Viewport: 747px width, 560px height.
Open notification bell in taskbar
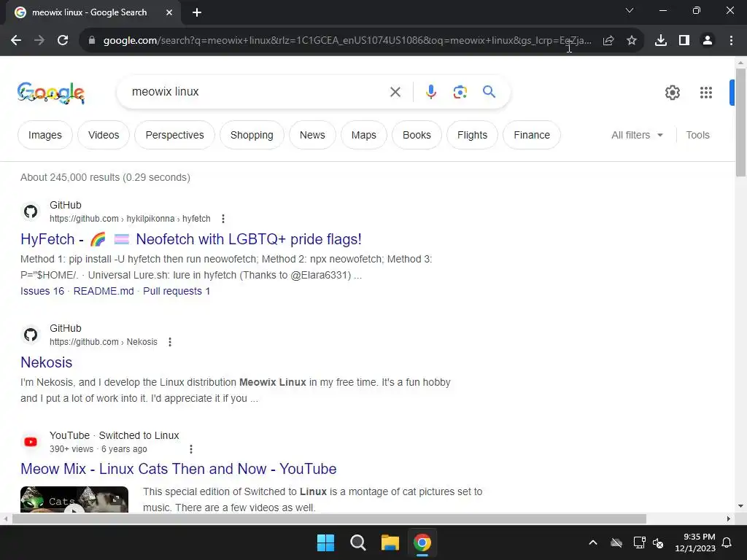pos(727,542)
